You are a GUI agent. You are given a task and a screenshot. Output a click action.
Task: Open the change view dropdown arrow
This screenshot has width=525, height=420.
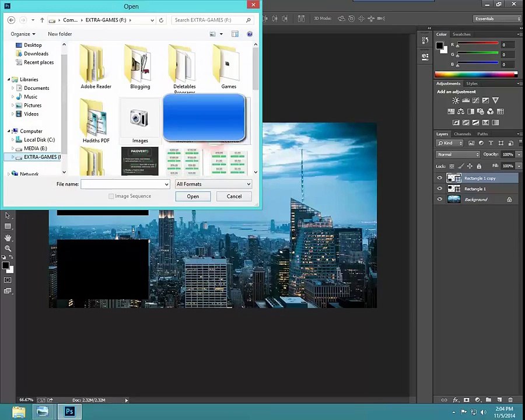(221, 34)
